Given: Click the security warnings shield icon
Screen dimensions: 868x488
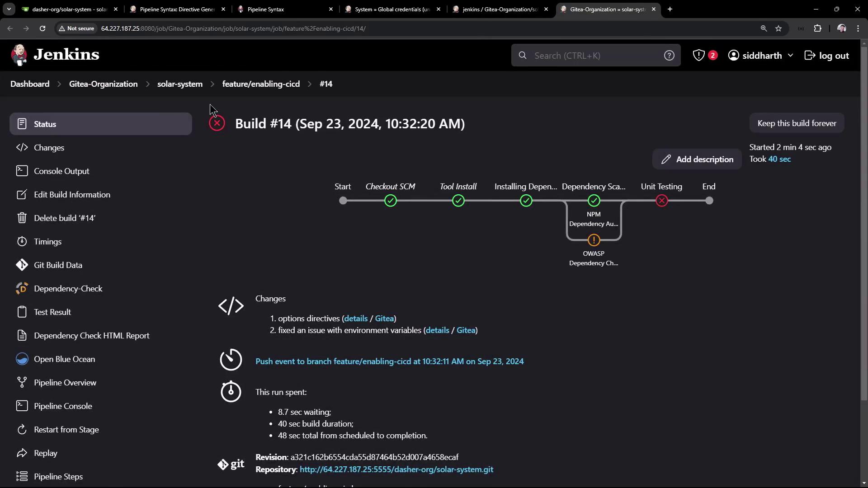Looking at the screenshot, I should (x=699, y=55).
